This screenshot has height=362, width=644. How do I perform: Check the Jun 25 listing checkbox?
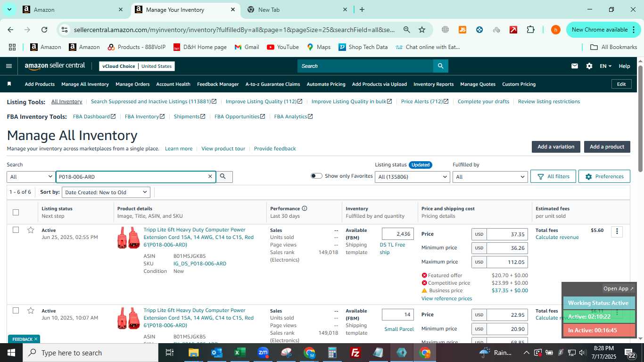(x=16, y=230)
